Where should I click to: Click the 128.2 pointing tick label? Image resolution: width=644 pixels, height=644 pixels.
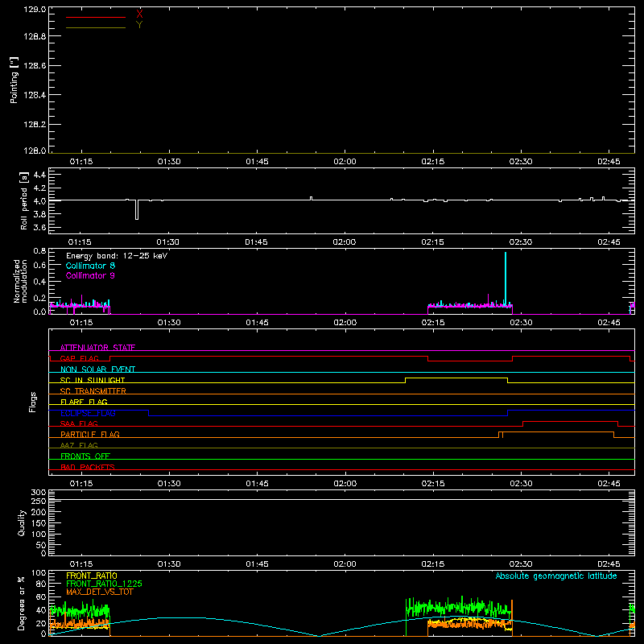[x=35, y=125]
